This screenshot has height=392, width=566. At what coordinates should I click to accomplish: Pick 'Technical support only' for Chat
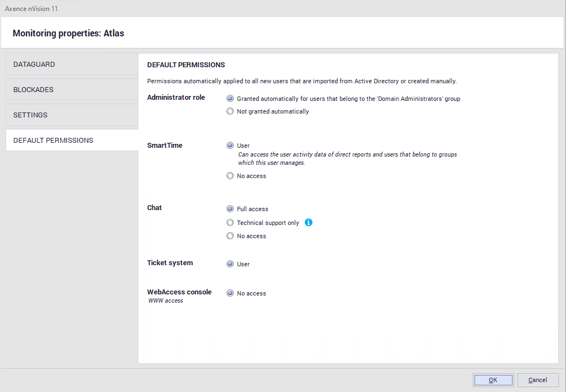(230, 223)
